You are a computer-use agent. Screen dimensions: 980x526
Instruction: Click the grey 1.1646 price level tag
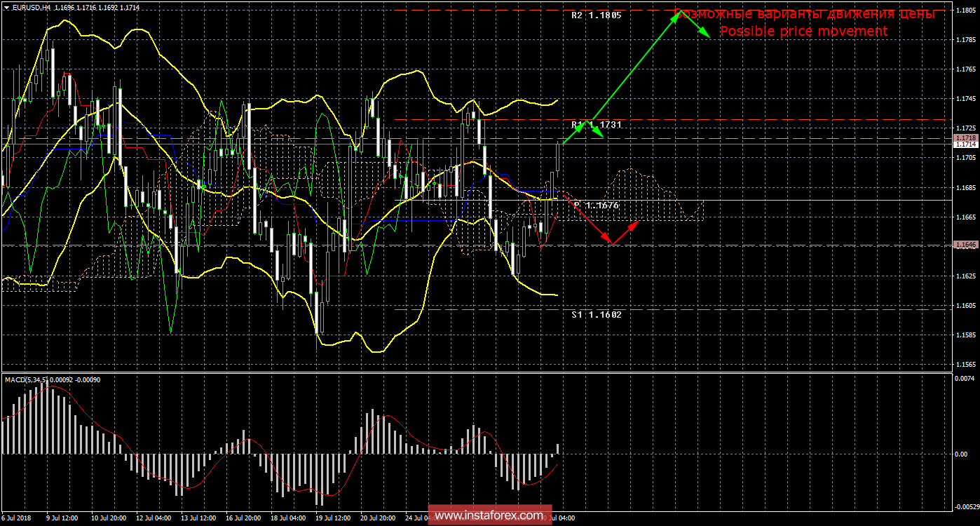[x=965, y=245]
